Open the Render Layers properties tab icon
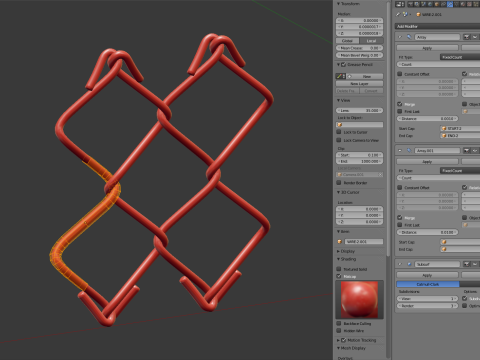 (417, 4)
